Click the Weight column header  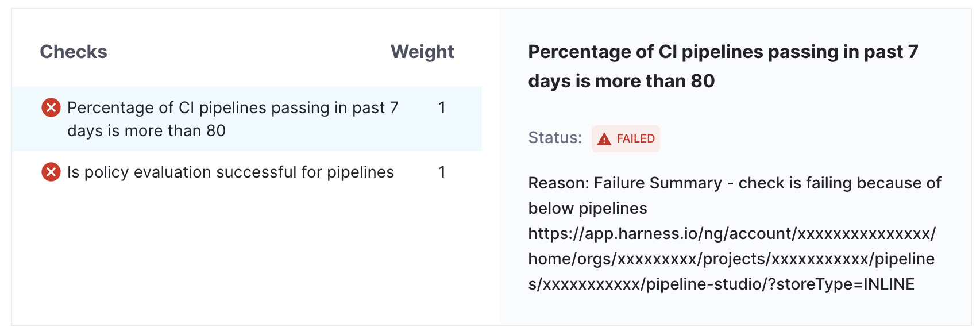(422, 52)
